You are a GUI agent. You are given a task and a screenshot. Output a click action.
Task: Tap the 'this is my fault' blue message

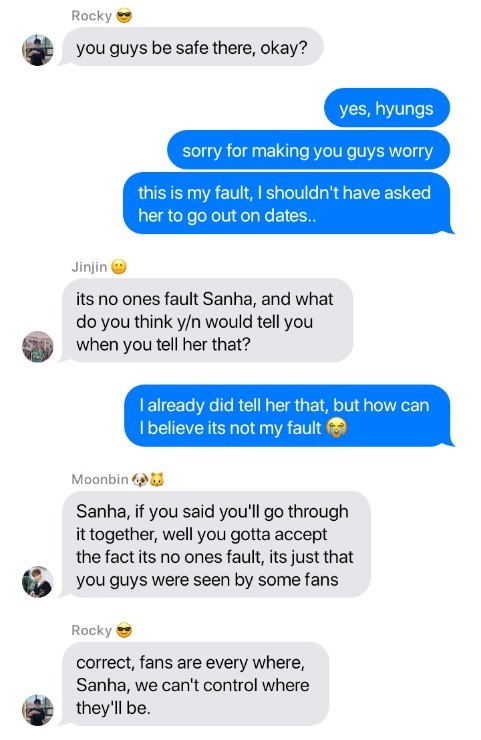[287, 203]
